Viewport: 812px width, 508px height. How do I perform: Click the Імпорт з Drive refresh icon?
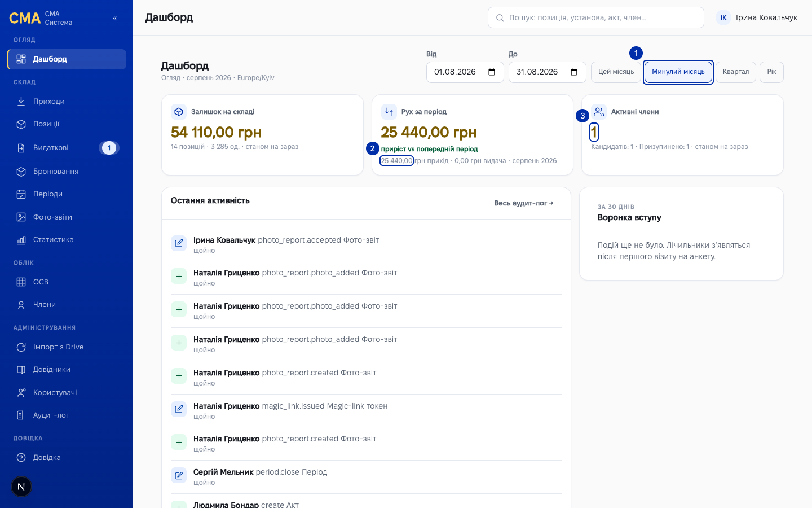[21, 347]
